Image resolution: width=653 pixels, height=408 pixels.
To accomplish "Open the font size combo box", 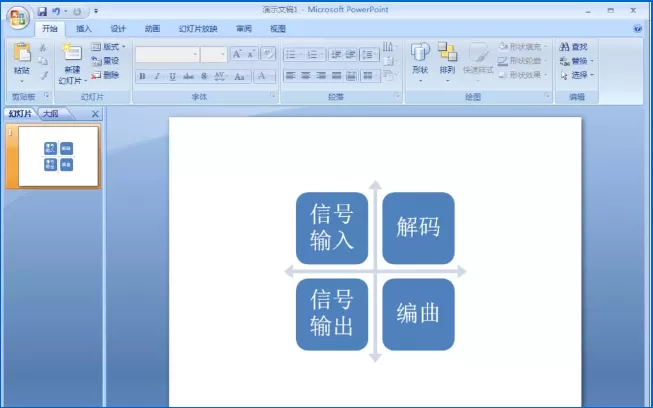I will click(214, 55).
